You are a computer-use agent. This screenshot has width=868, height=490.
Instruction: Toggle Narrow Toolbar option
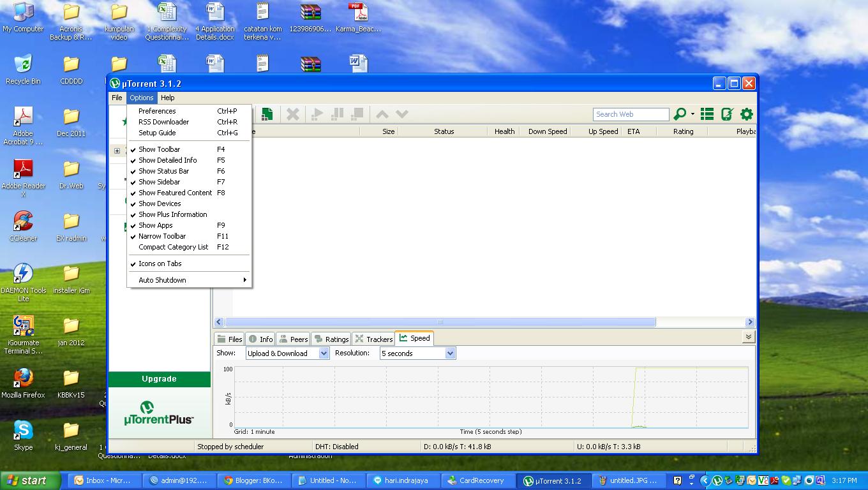pos(190,236)
